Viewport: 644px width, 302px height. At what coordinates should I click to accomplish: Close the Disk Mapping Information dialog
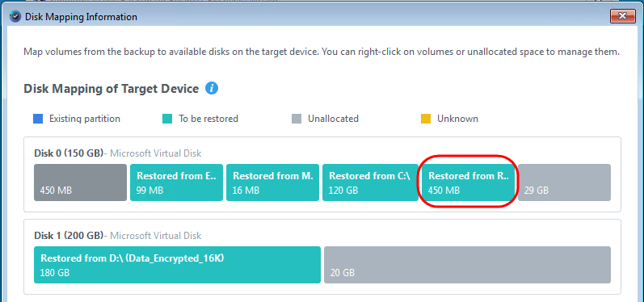[623, 16]
